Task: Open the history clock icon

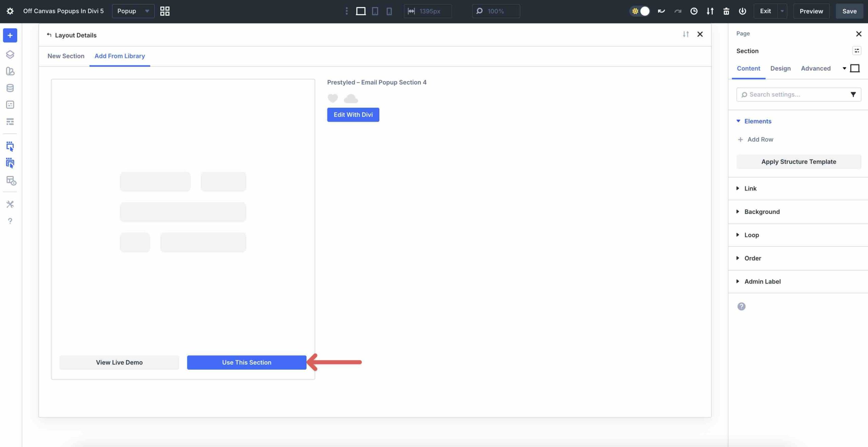Action: tap(694, 11)
